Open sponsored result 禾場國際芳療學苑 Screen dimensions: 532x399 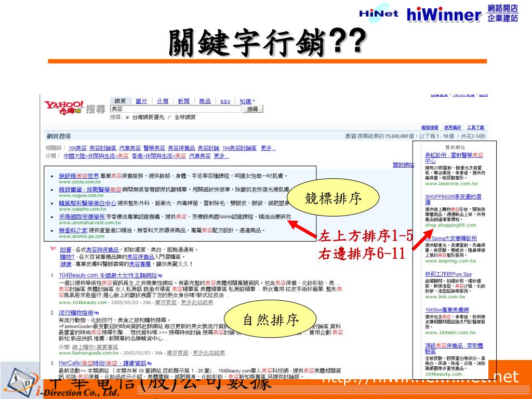click(82, 217)
